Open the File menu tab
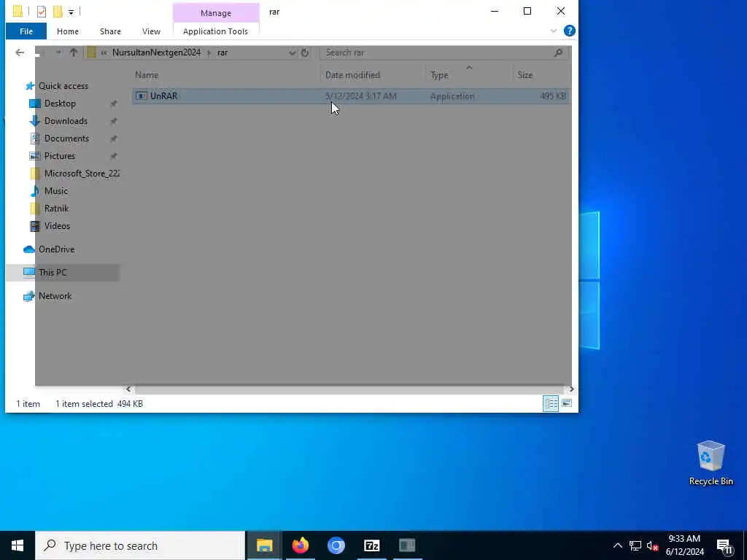 coord(26,31)
